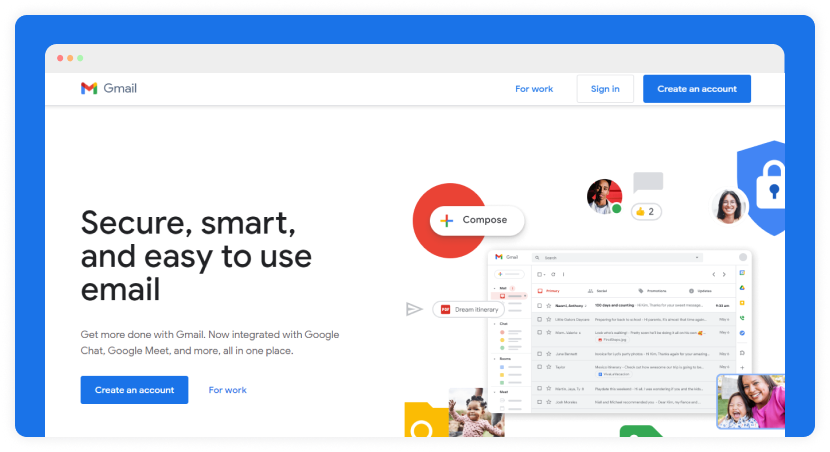Open the blue Tasks checkmark icon

point(742,333)
